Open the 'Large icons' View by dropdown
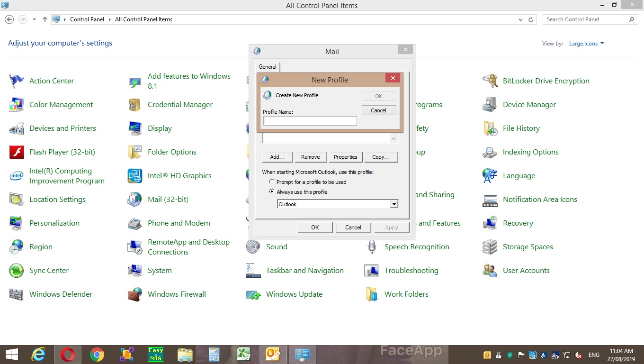644x364 pixels. (x=586, y=44)
